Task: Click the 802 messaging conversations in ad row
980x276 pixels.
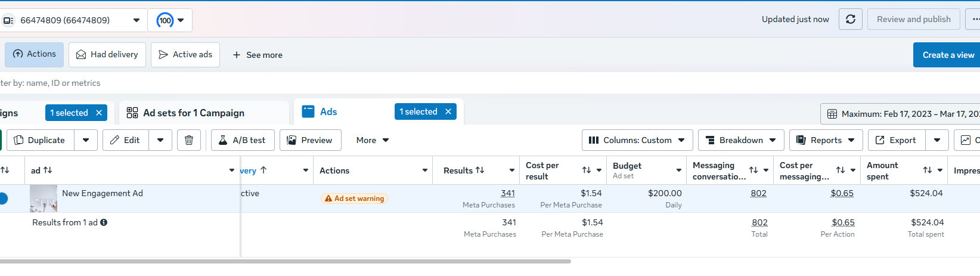Action: pos(759,193)
